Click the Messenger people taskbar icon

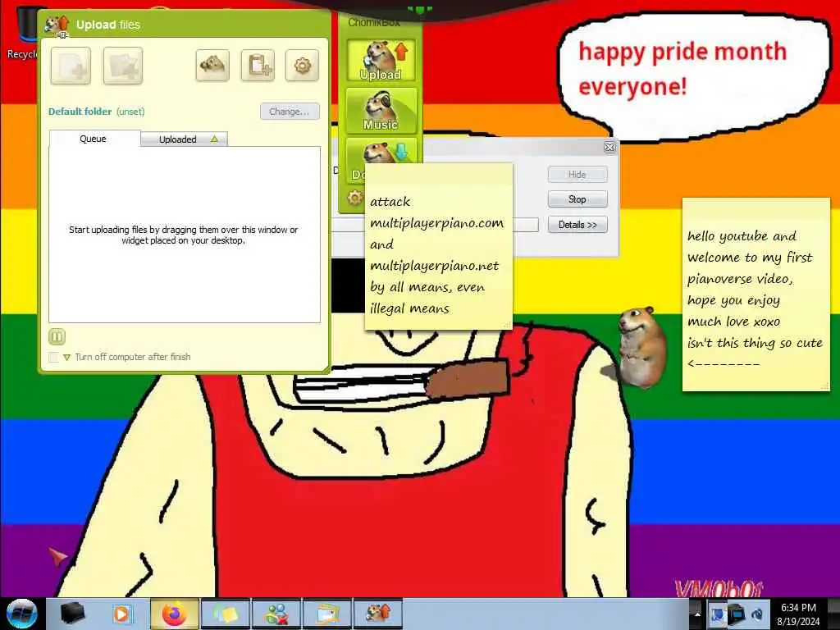[276, 614]
